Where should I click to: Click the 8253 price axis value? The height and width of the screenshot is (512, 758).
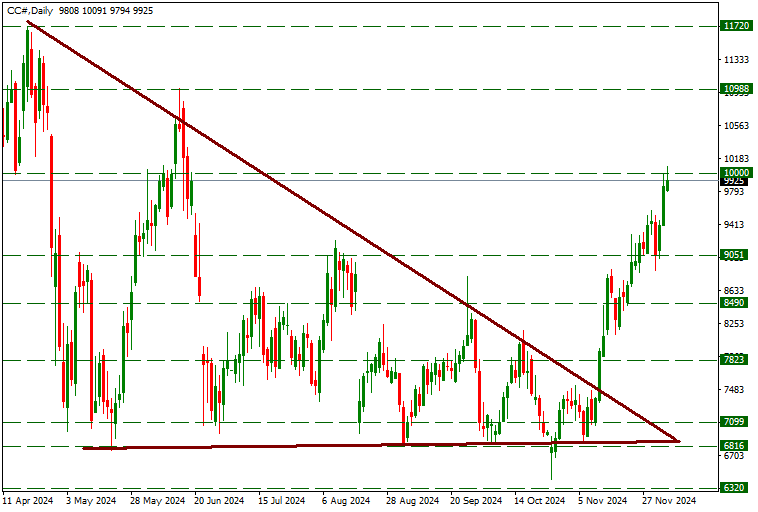[x=734, y=323]
